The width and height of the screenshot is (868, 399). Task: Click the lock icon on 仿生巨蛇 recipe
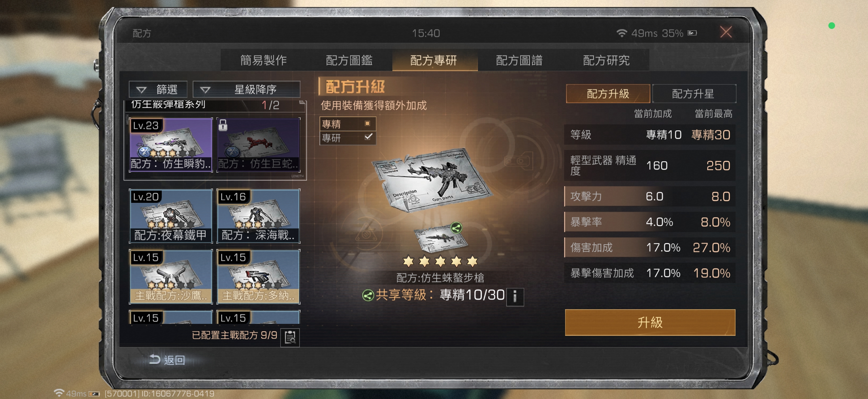(x=223, y=125)
